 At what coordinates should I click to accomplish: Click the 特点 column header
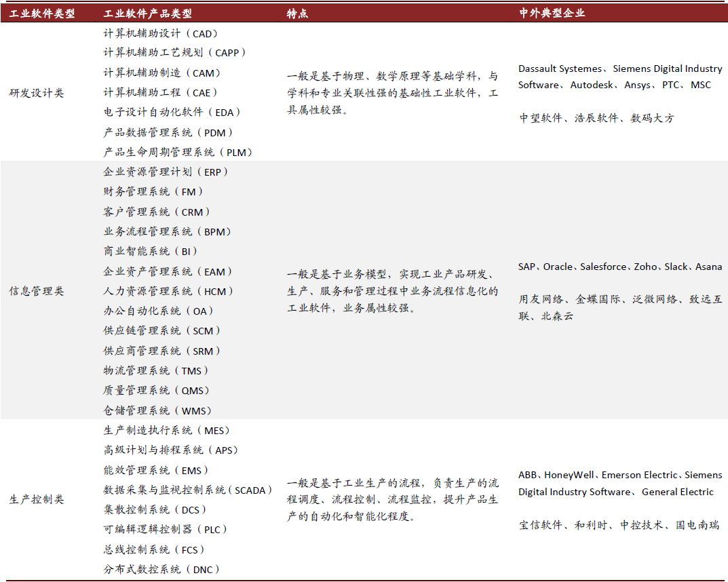click(x=297, y=14)
